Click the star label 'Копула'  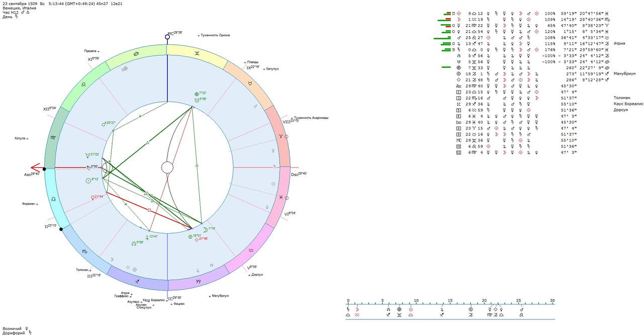21,138
